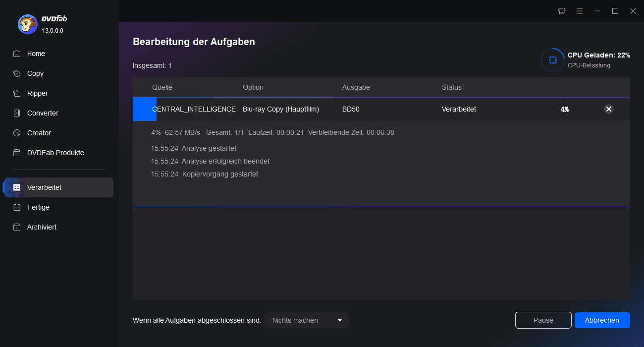Viewport: 644px width, 347px height.
Task: Click the DVDFab Produkte box icon
Action: coord(17,153)
